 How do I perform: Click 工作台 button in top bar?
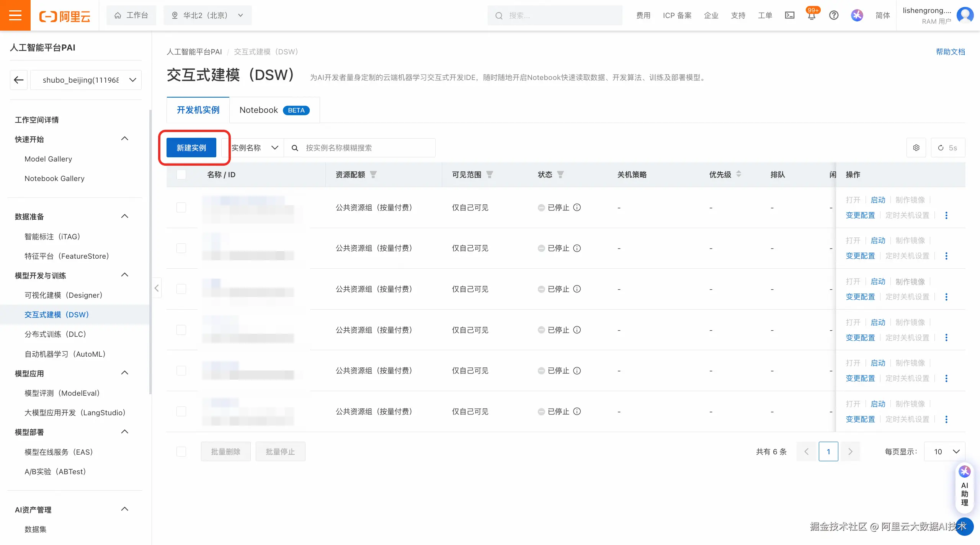pos(131,15)
